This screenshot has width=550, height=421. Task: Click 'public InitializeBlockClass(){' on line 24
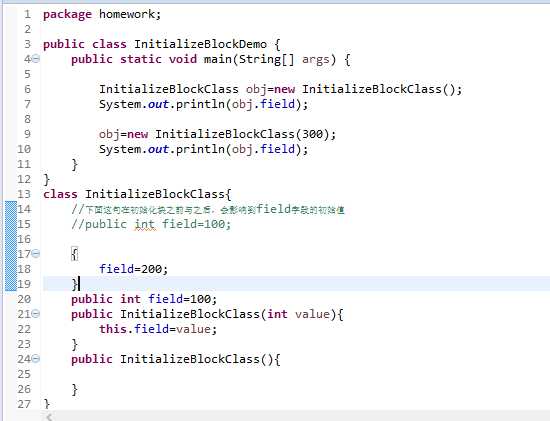click(176, 359)
